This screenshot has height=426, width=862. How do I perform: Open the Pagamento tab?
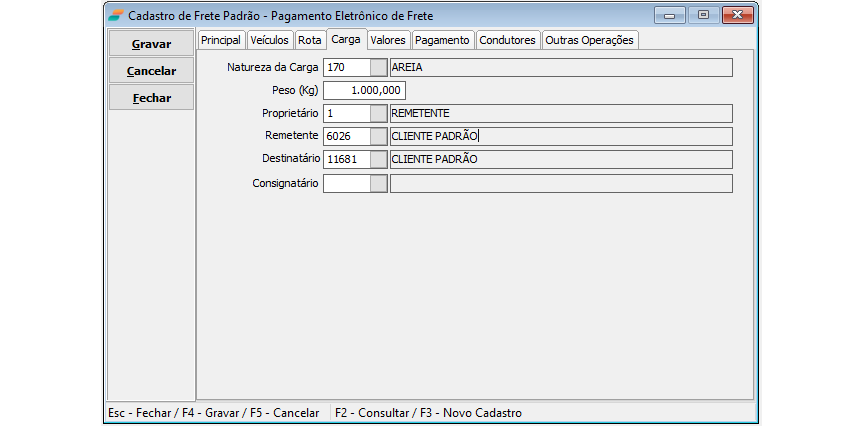click(442, 40)
